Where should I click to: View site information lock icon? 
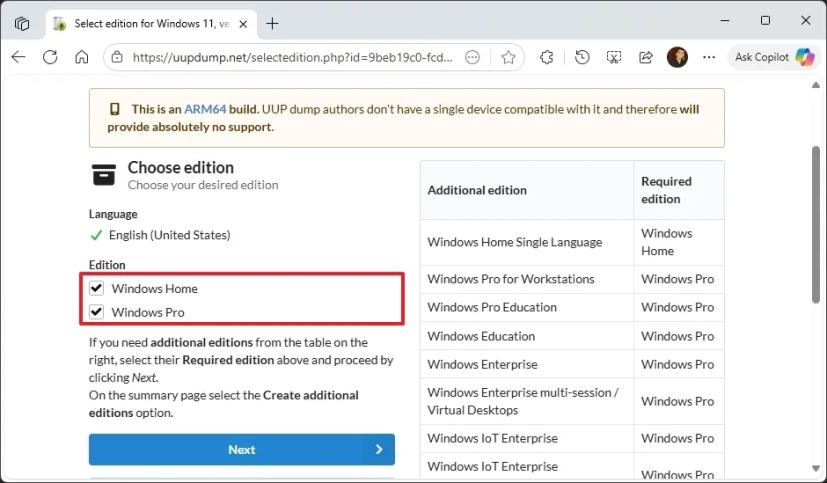[117, 57]
